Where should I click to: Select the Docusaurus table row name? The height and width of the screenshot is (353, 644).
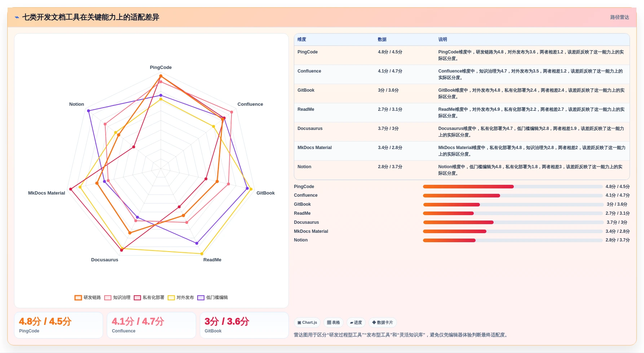click(310, 128)
